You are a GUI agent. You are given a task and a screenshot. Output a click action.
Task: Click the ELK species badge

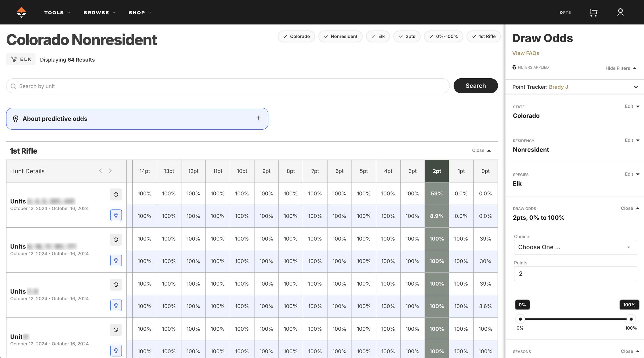21,59
